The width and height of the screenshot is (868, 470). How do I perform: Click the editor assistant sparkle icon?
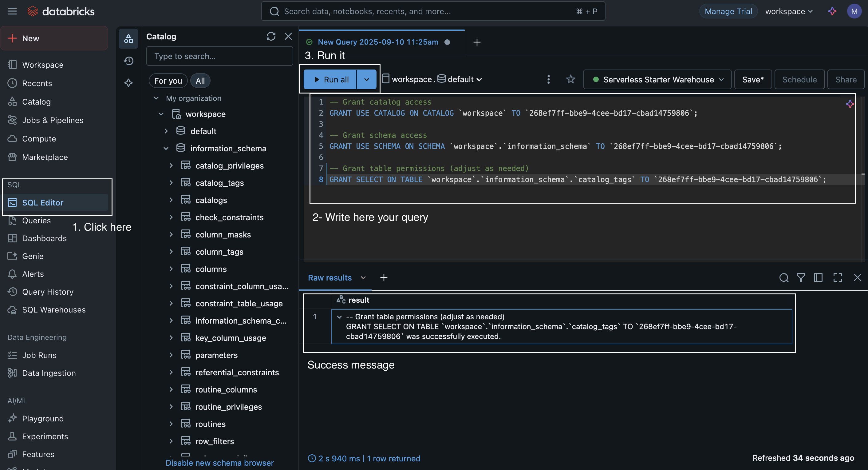click(x=850, y=104)
